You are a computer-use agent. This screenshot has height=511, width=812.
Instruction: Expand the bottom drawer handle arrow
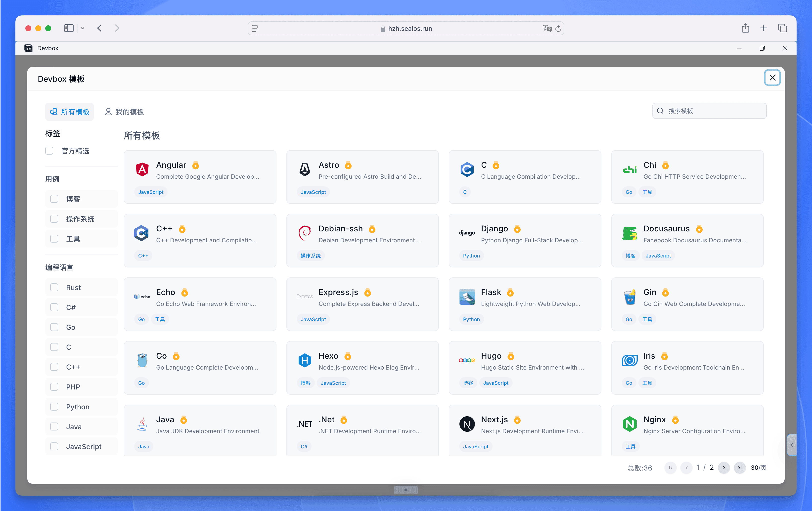click(406, 489)
